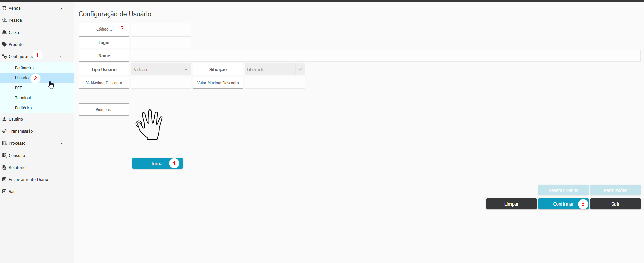The image size is (644, 263).
Task: Click the Configuração de Usuário heading
Action: (x=115, y=14)
